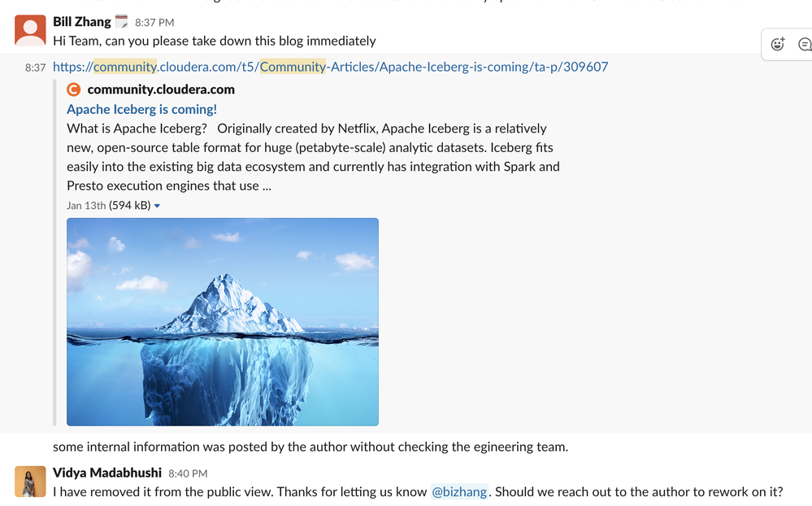Click the Cloudera favicon in link preview
Viewport: 812px width, 506px height.
(x=74, y=89)
